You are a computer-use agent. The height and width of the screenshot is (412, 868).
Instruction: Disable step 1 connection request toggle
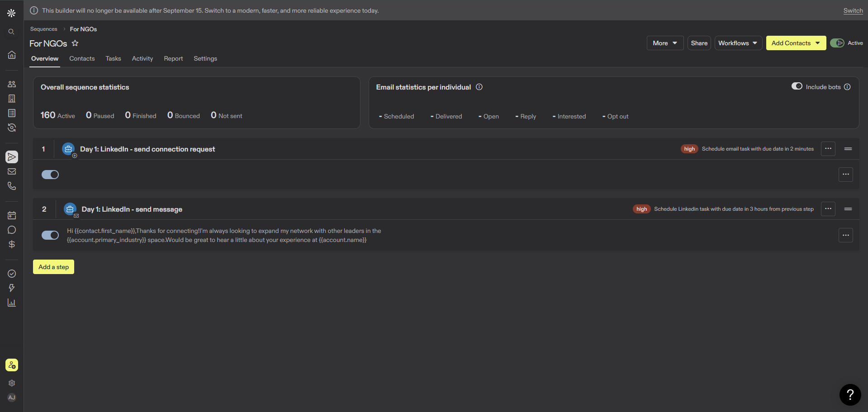click(50, 175)
